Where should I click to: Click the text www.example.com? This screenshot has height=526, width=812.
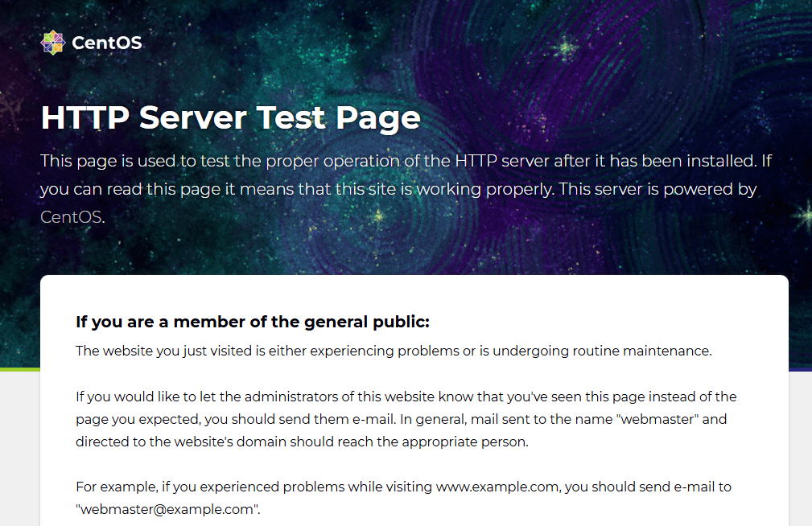[x=497, y=487]
